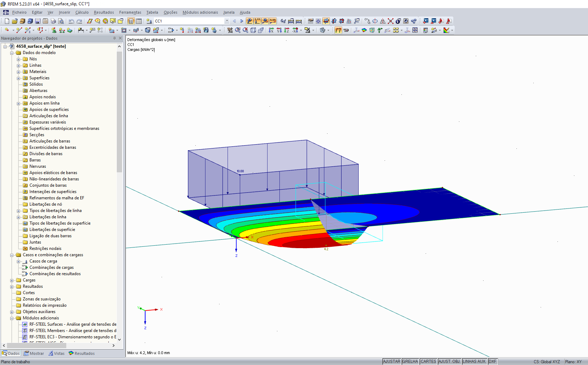Switch to the Mostrar navigator tab
Screen dimensions: 588x365
34,353
